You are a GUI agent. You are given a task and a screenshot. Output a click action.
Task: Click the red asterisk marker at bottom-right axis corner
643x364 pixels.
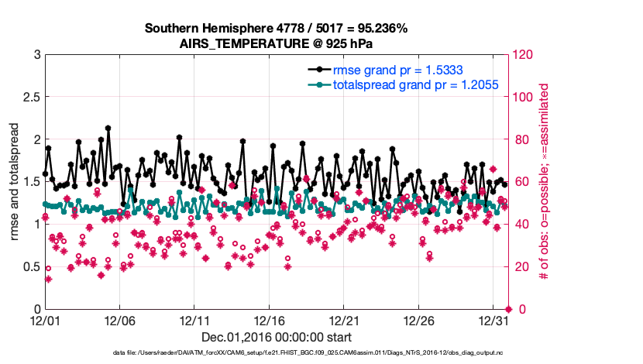(x=508, y=309)
